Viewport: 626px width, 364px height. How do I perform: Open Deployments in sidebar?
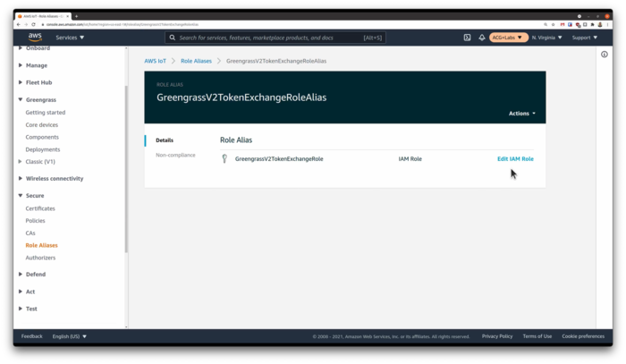point(43,149)
